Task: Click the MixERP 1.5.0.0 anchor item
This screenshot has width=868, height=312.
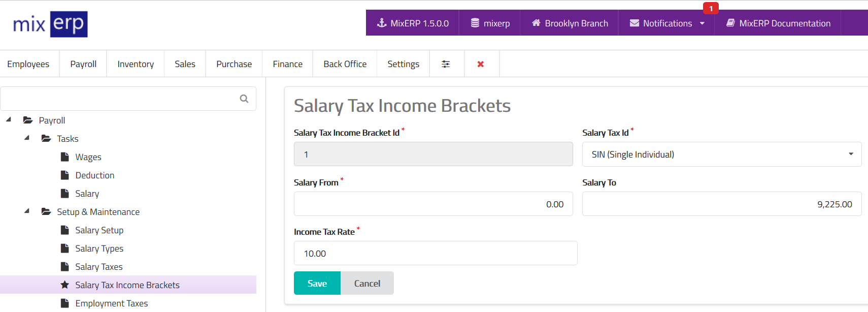Action: click(412, 23)
